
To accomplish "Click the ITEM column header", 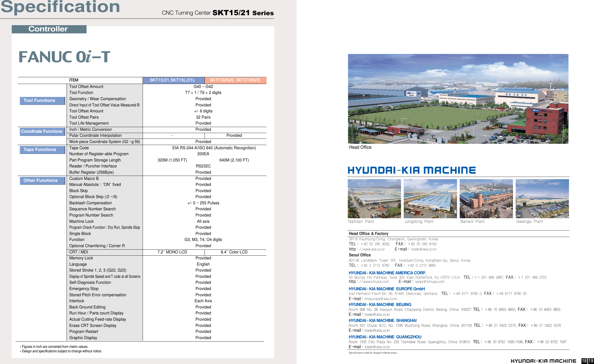I will click(x=74, y=80).
